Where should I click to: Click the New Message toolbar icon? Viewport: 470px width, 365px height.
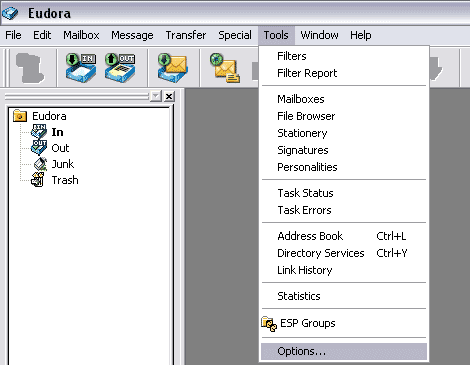225,68
